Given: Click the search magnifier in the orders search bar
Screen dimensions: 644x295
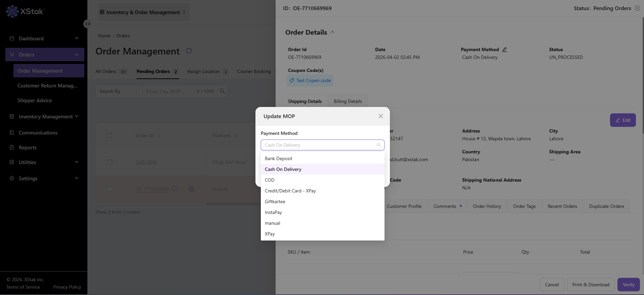Looking at the screenshot, I should tap(222, 91).
